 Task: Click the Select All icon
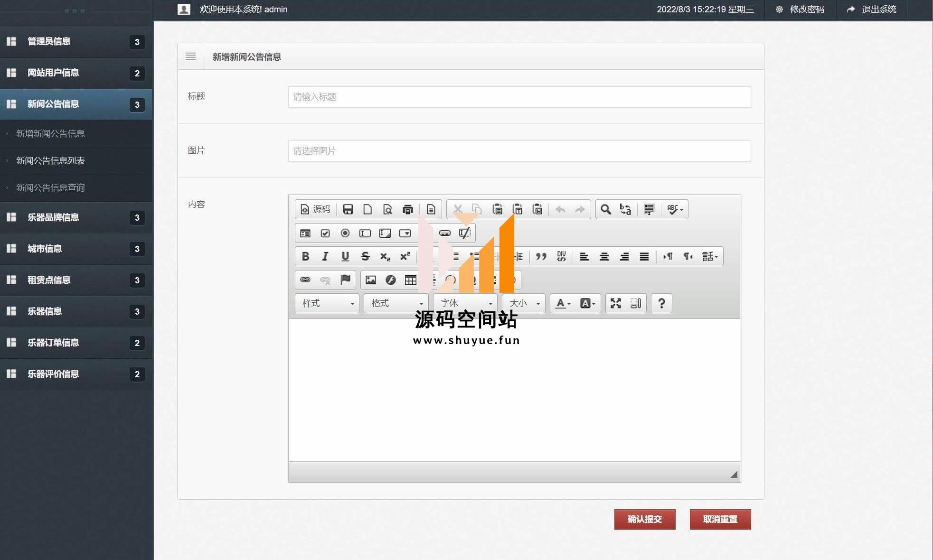649,209
